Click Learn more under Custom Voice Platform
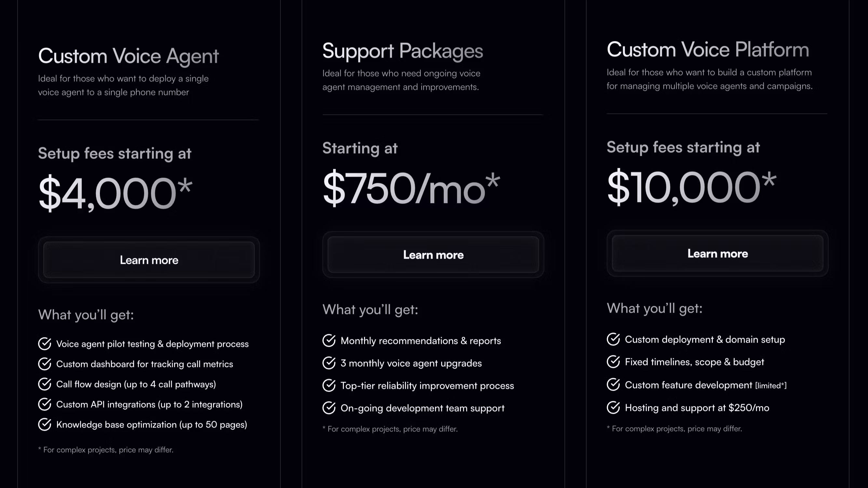The image size is (868, 488). point(717,253)
